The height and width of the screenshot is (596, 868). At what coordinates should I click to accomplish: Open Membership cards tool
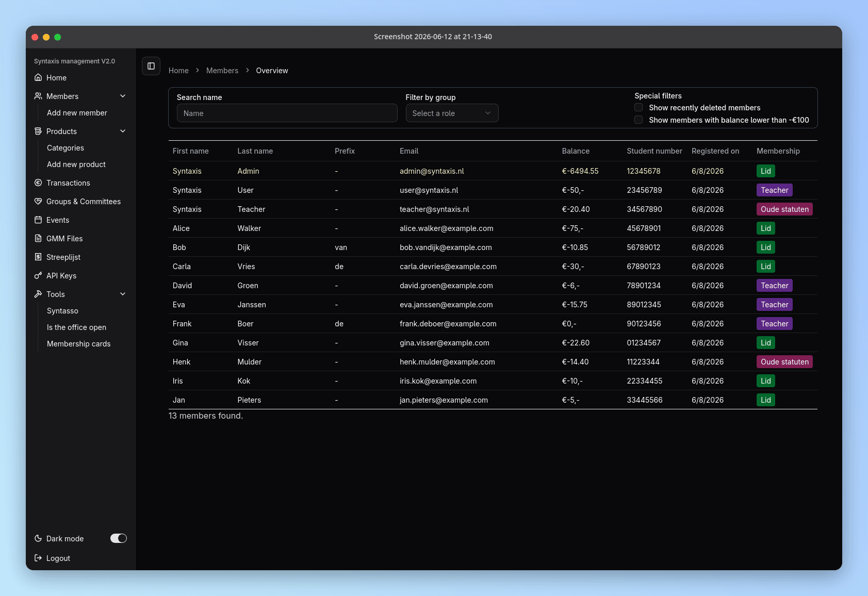(78, 343)
